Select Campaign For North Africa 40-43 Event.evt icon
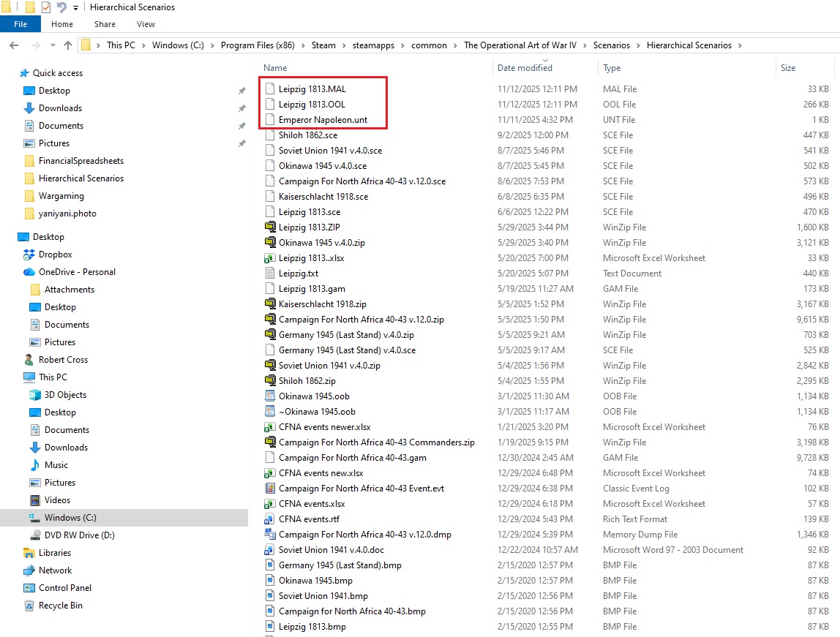This screenshot has width=840, height=637. pyautogui.click(x=270, y=489)
